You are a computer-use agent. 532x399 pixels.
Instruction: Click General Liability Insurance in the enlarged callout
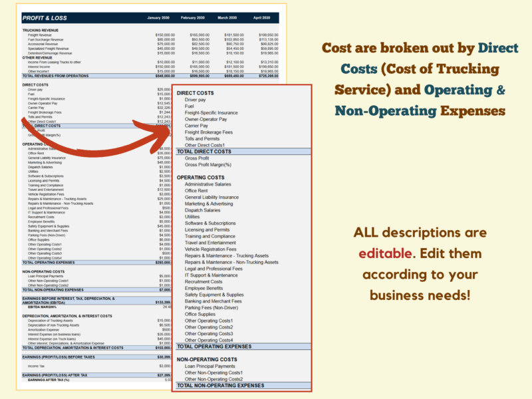(211, 197)
